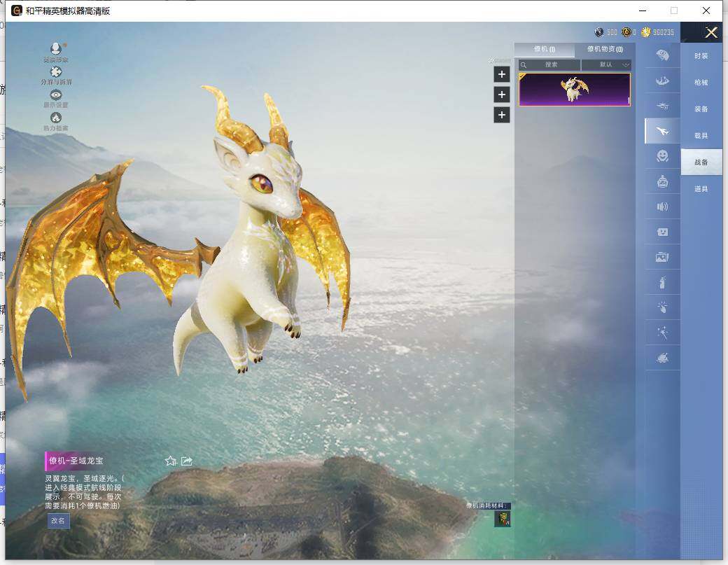728x565 pixels.
Task: Close the inventory with the X button
Action: pyautogui.click(x=711, y=32)
